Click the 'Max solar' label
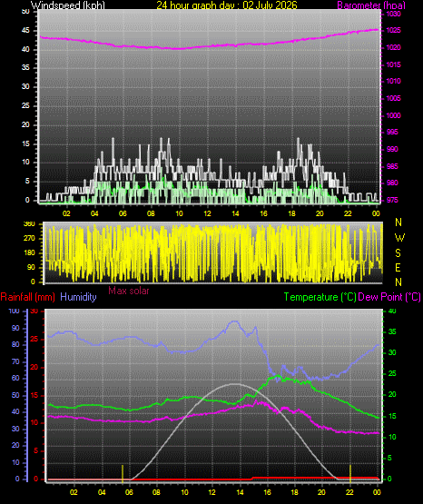This screenshot has height=504, width=423. [129, 291]
